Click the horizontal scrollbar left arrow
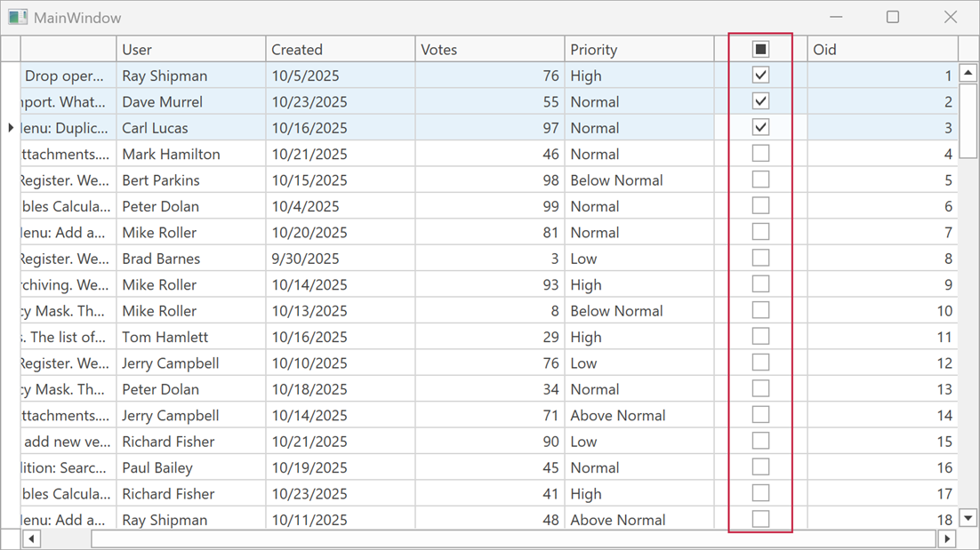The image size is (980, 550). 30,538
